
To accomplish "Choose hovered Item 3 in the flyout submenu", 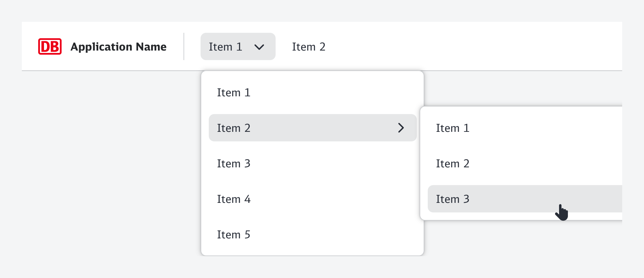I will tap(453, 199).
